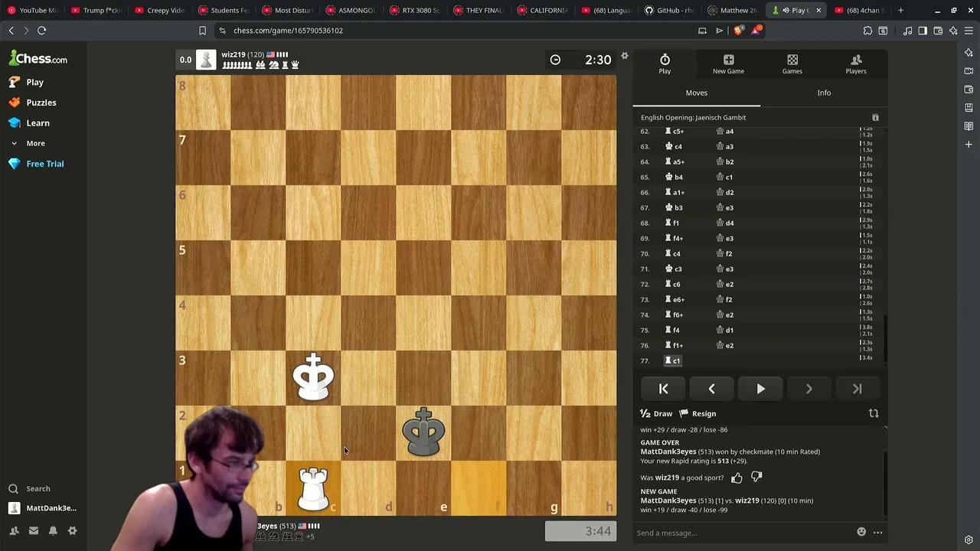Open the New Game tab
Image resolution: width=980 pixels, height=551 pixels.
coord(728,64)
